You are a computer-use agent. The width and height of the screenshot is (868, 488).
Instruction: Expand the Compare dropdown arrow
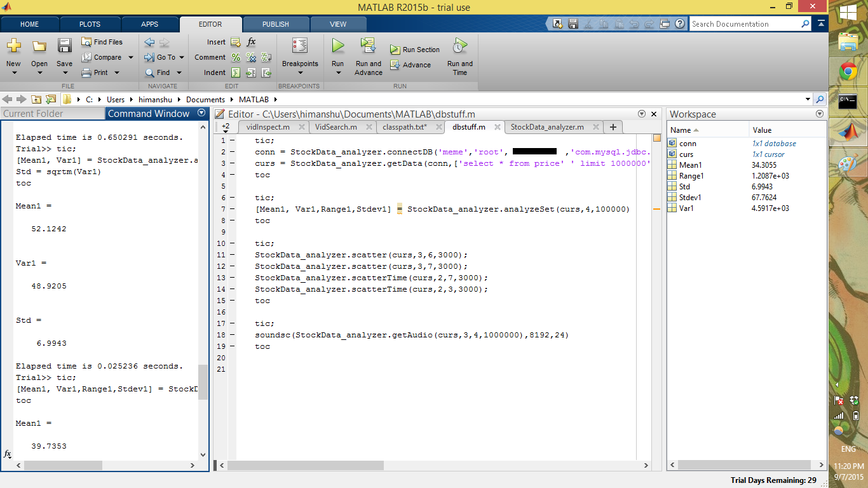pyautogui.click(x=131, y=57)
